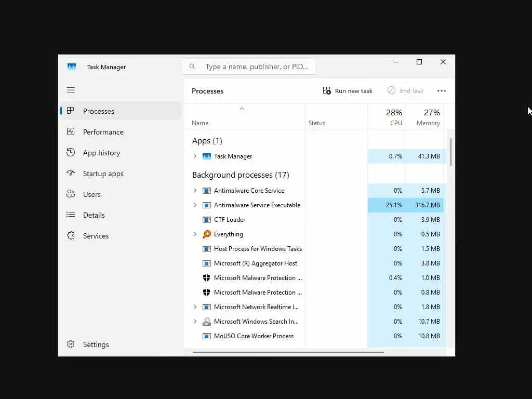Click the Performance sidebar icon

[x=71, y=131]
